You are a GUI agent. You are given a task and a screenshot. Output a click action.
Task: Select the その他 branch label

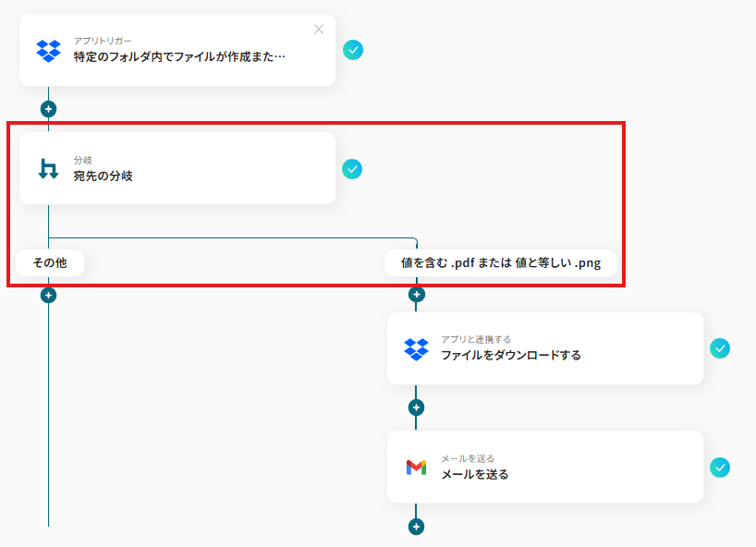50,262
